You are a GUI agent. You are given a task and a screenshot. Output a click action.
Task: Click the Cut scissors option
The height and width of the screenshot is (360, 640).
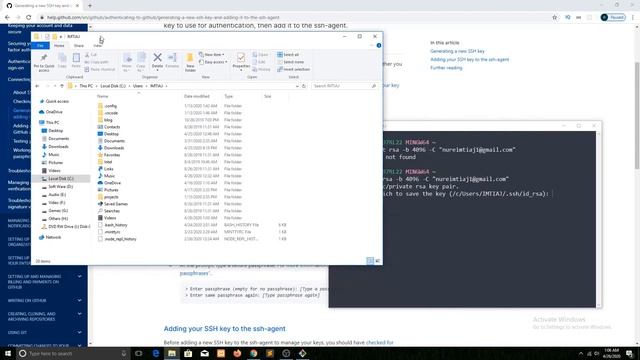pyautogui.click(x=91, y=55)
